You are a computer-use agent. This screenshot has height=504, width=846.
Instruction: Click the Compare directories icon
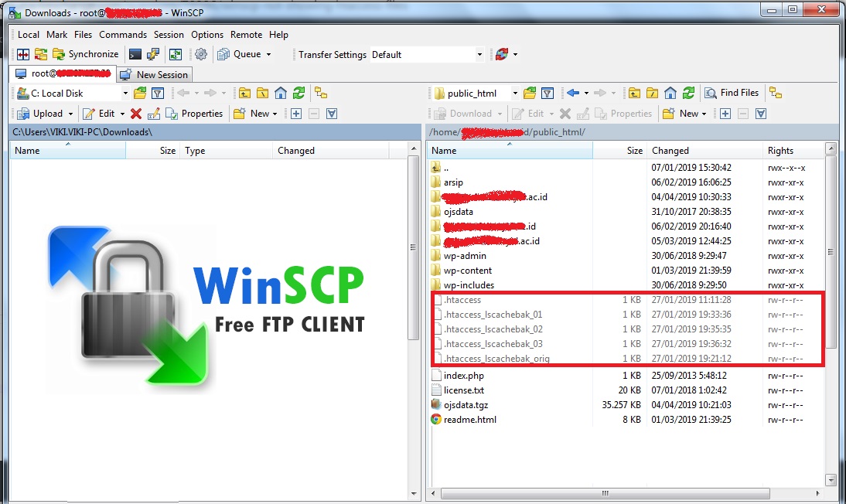coord(23,54)
